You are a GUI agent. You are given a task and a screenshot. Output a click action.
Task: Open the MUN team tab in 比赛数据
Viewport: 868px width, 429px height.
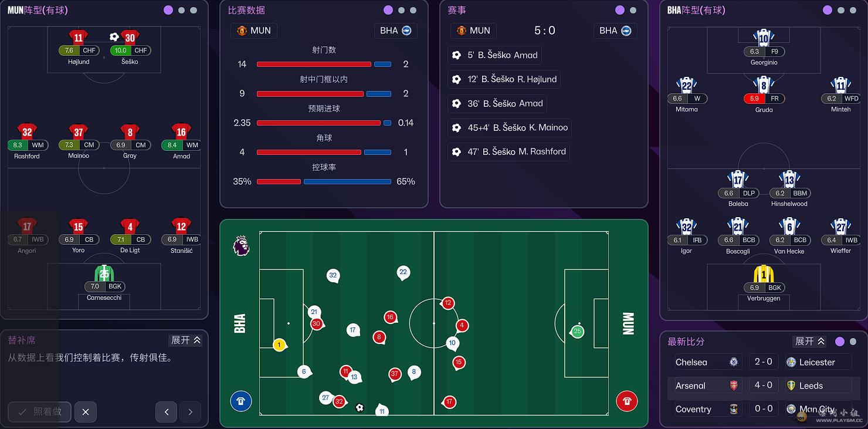coord(254,31)
